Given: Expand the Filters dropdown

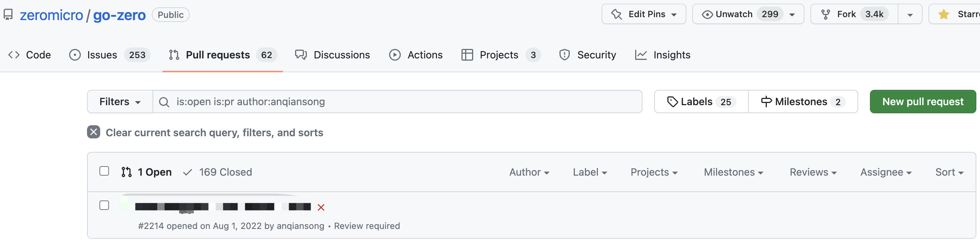Looking at the screenshot, I should pos(120,102).
